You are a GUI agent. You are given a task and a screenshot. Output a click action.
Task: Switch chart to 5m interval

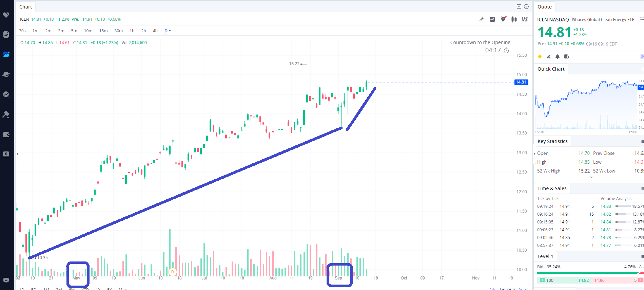74,31
